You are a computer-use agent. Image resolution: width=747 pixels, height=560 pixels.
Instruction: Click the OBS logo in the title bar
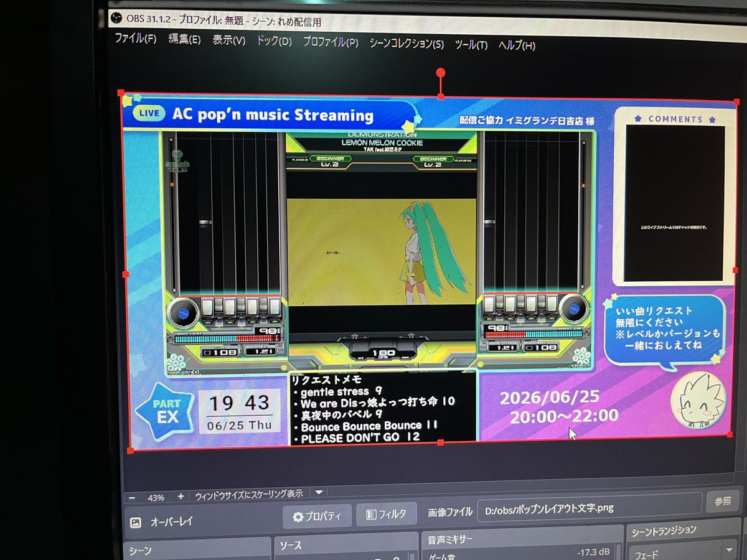coord(116,17)
